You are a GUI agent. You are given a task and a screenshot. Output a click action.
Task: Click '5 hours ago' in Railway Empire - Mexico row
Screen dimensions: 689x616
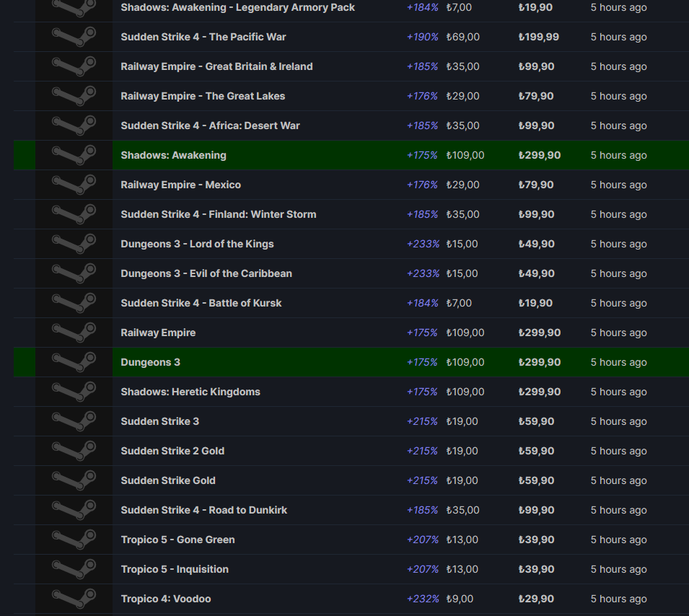[x=619, y=185]
